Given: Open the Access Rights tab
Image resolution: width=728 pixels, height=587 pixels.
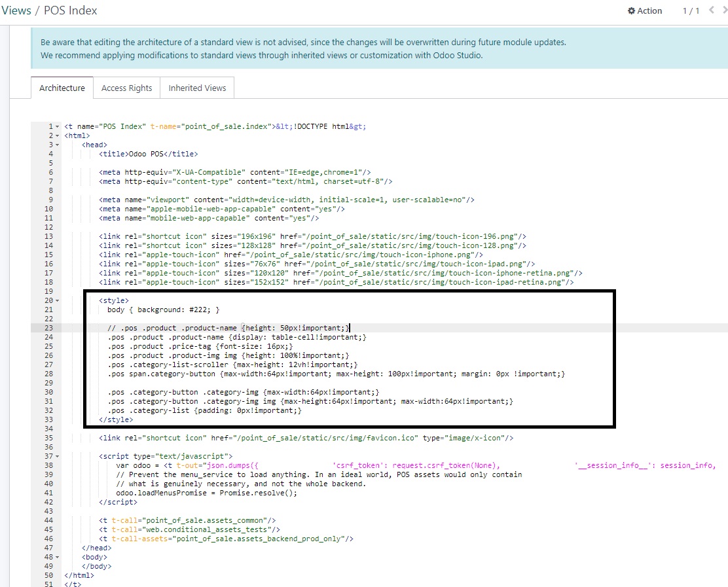Looking at the screenshot, I should pyautogui.click(x=127, y=88).
